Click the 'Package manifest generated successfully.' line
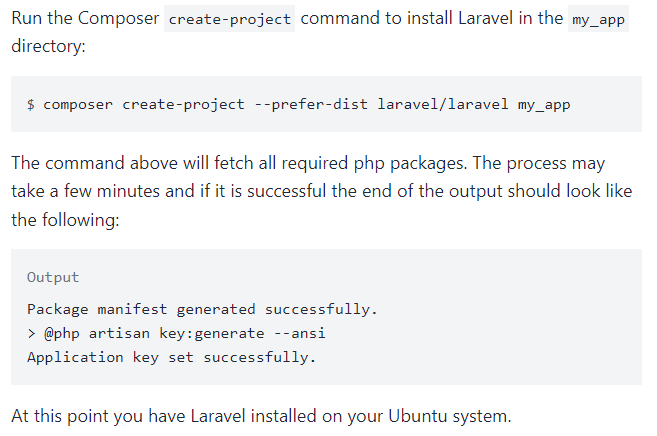Viewport: 657px width, 436px height. coord(202,310)
